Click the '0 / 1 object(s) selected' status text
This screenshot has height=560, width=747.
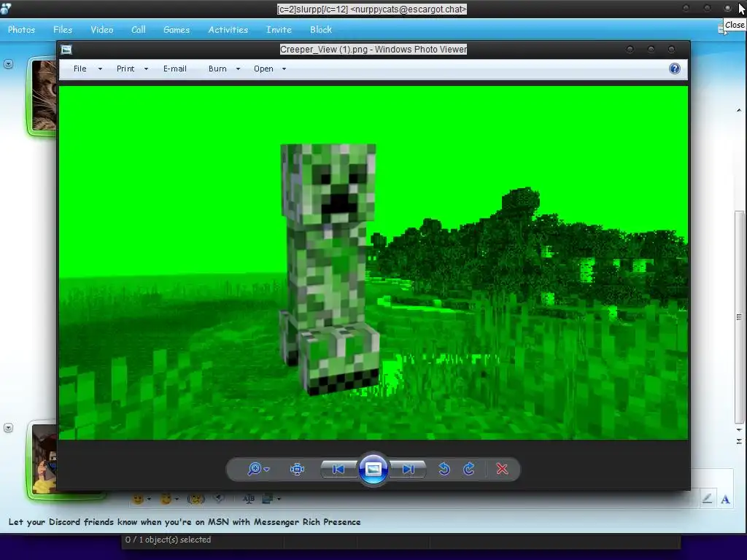pyautogui.click(x=168, y=540)
